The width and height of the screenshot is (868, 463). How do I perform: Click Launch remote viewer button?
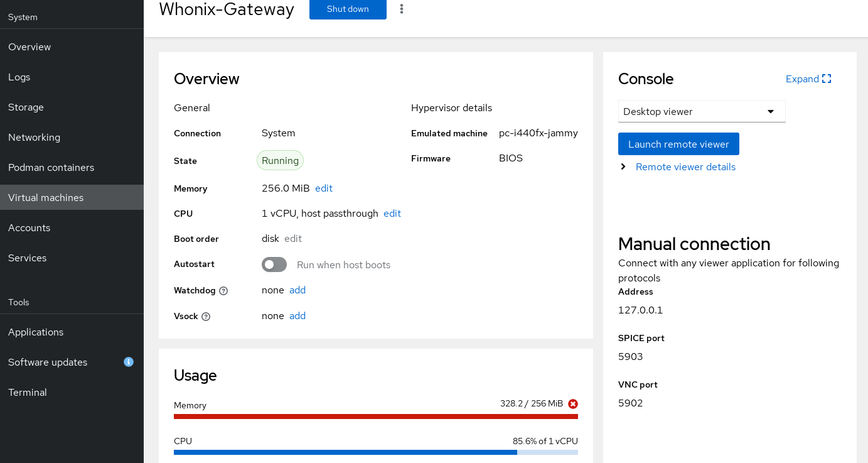(x=678, y=144)
